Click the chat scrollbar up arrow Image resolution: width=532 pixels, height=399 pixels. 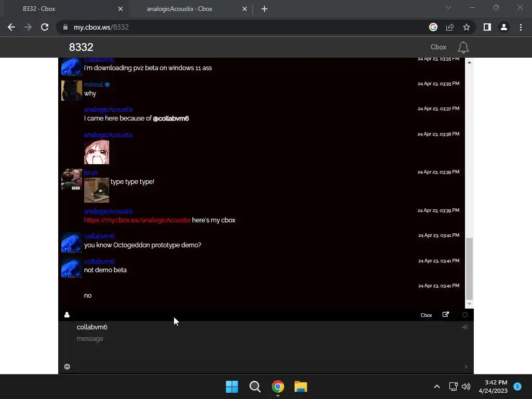click(469, 62)
